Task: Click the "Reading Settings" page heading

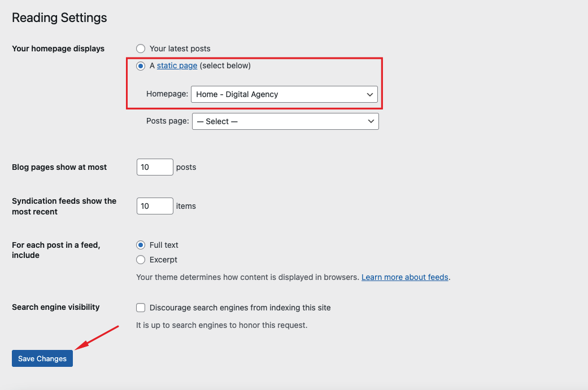Action: pos(59,18)
